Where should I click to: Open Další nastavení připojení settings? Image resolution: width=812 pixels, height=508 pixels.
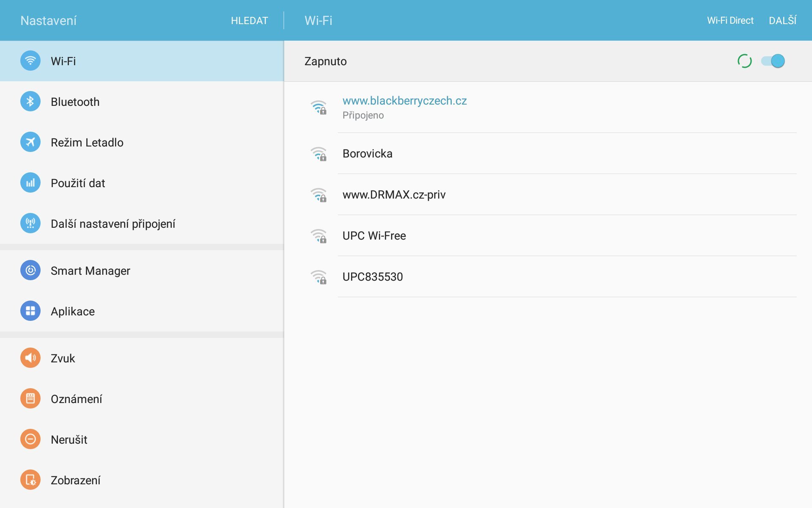113,224
